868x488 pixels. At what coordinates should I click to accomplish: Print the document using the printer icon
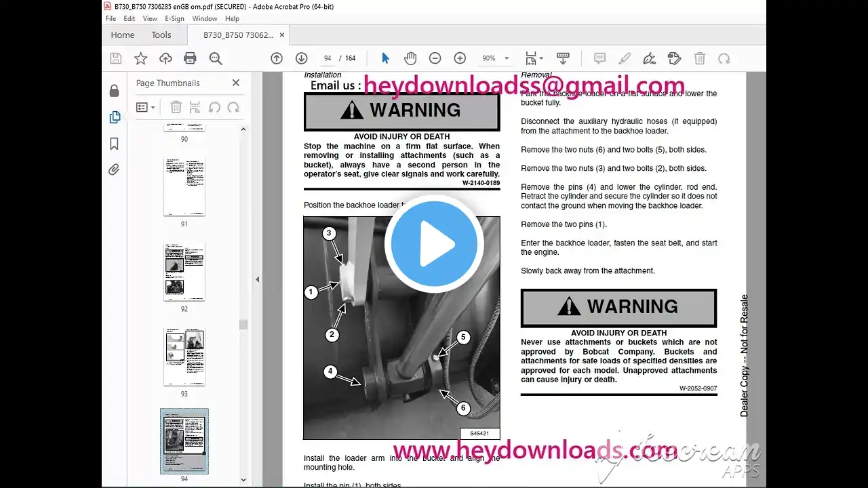coord(191,58)
